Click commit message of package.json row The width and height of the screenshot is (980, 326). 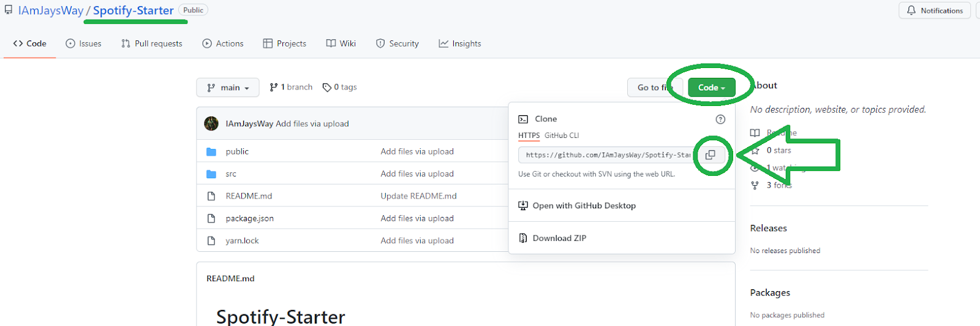pyautogui.click(x=417, y=218)
